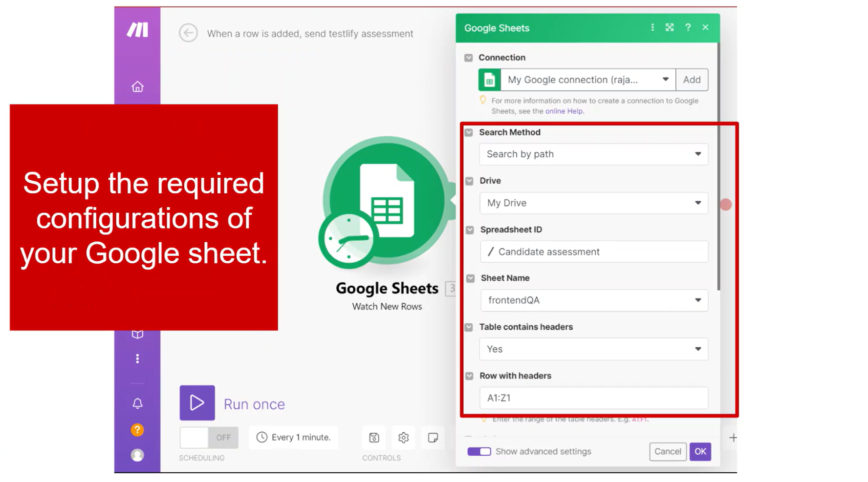Open scenario settings gear icon

[403, 438]
